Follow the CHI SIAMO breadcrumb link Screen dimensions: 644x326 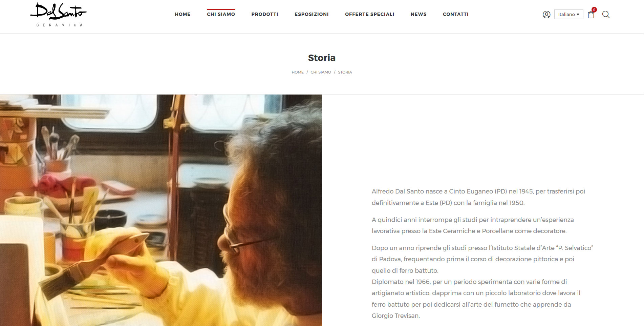(x=321, y=72)
